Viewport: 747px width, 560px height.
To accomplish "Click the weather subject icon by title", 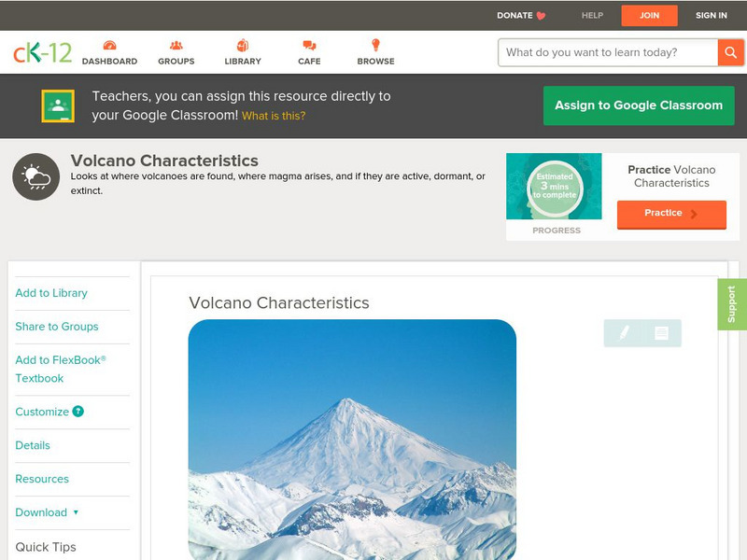I will click(36, 176).
